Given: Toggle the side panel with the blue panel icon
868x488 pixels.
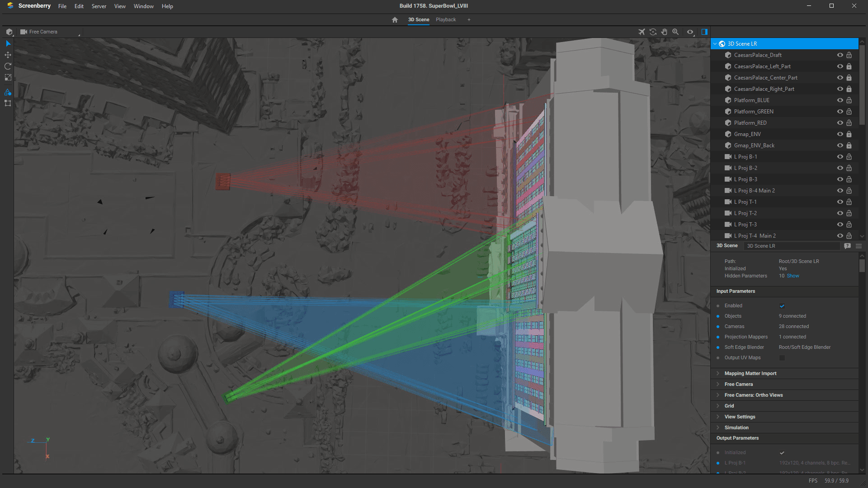Looking at the screenshot, I should click(704, 32).
